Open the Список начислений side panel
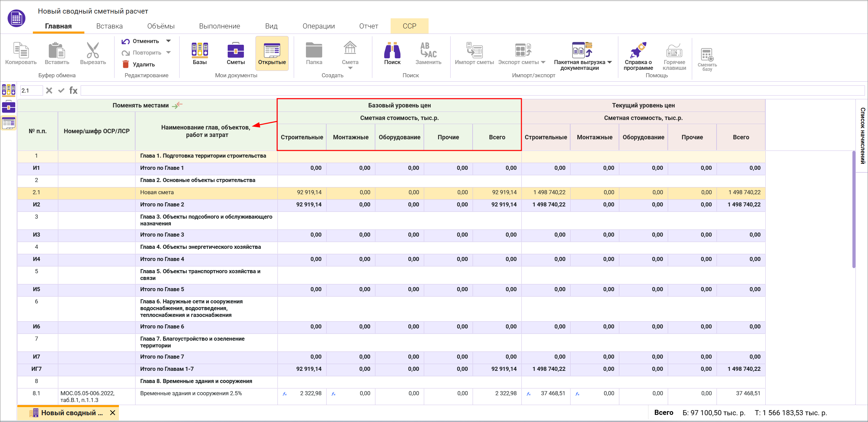This screenshot has height=422, width=868. pyautogui.click(x=862, y=136)
